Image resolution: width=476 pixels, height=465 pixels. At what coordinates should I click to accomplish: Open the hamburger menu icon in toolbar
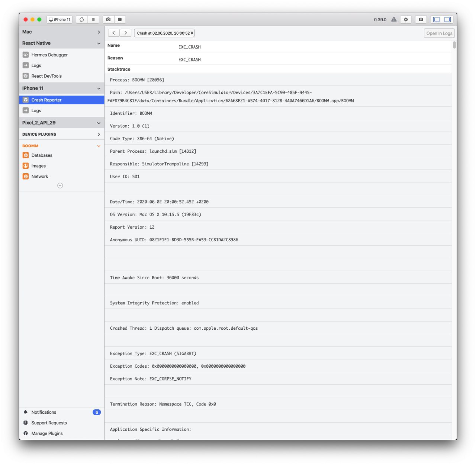[93, 20]
